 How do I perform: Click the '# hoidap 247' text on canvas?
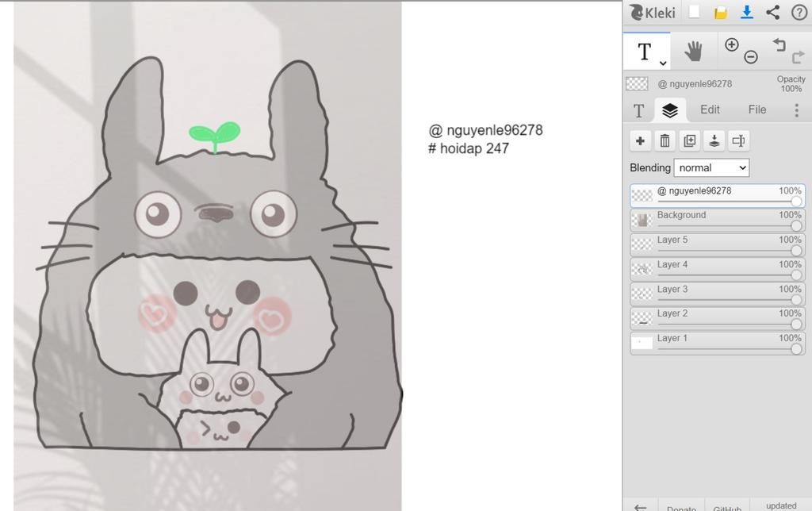[469, 148]
